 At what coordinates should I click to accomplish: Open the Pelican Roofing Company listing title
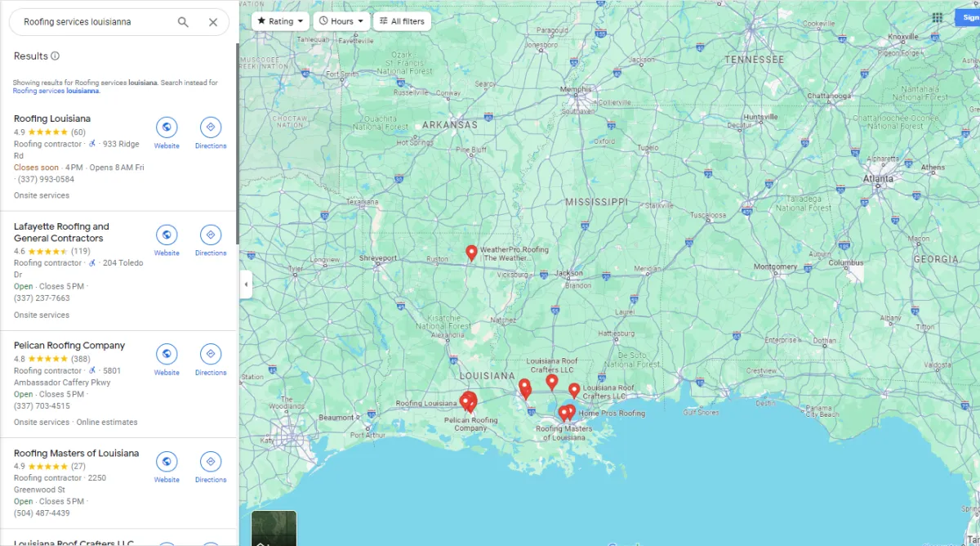tap(69, 345)
